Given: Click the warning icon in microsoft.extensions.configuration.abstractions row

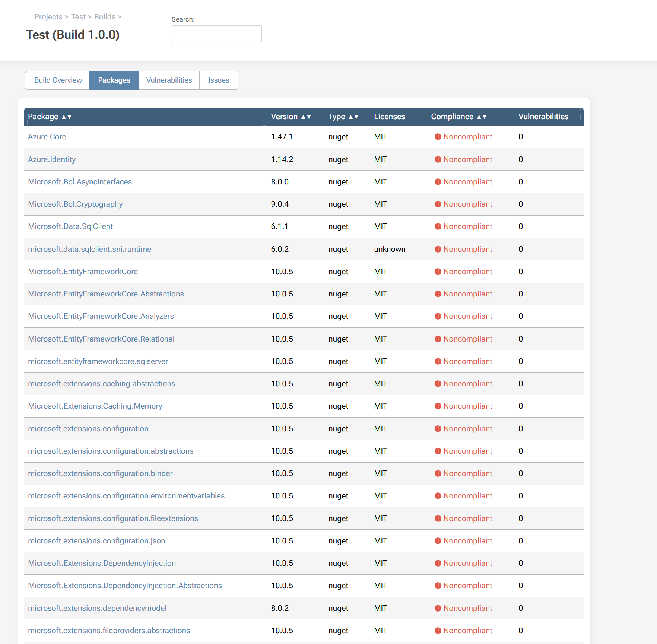Looking at the screenshot, I should click(x=438, y=451).
